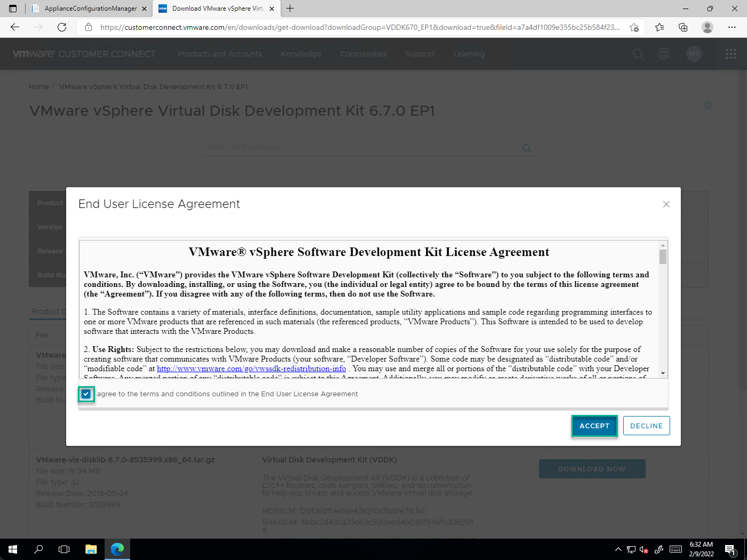Screen dimensions: 747x560
Task: Open Edge Settings and more menu
Action: [732, 27]
